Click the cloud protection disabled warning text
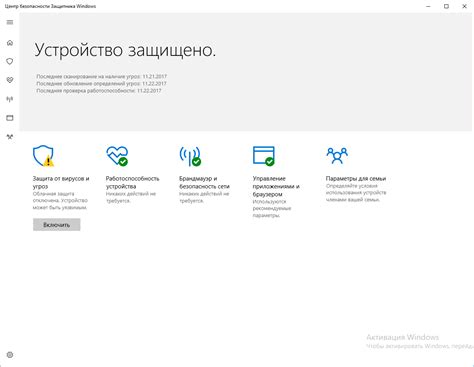This screenshot has width=474, height=367. 60,200
